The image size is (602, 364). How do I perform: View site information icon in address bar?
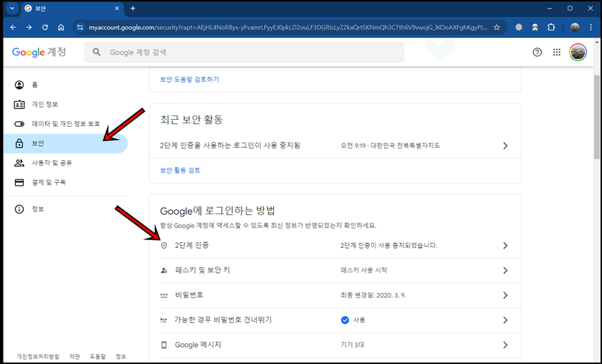[x=80, y=27]
